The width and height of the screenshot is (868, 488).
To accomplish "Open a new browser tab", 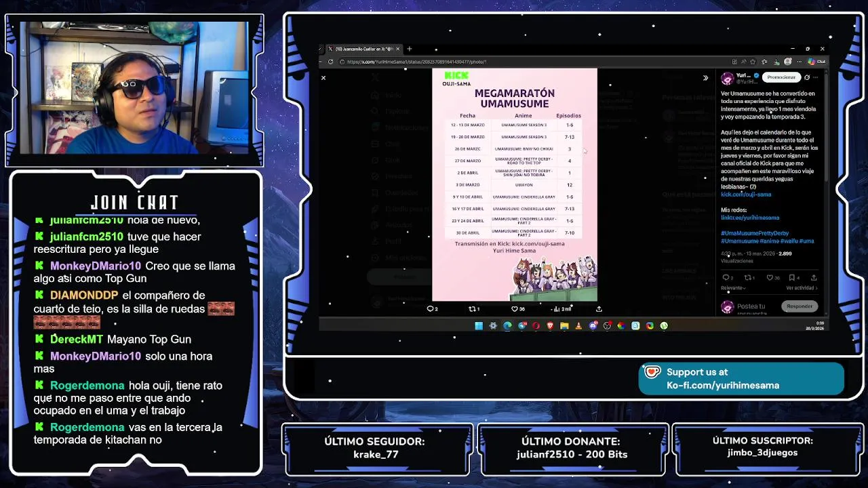I will [x=409, y=49].
